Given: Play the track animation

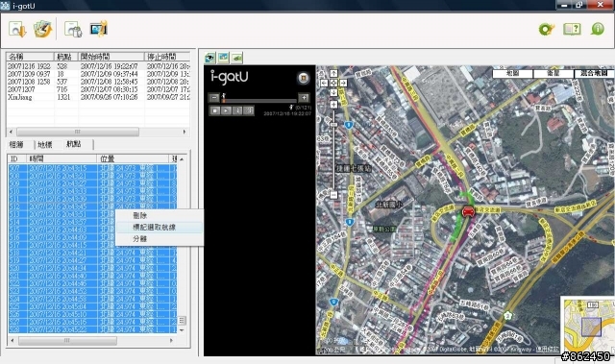Looking at the screenshot, I should (227, 110).
